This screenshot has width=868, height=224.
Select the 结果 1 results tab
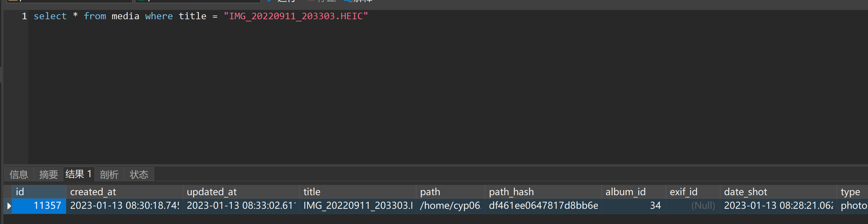point(78,174)
